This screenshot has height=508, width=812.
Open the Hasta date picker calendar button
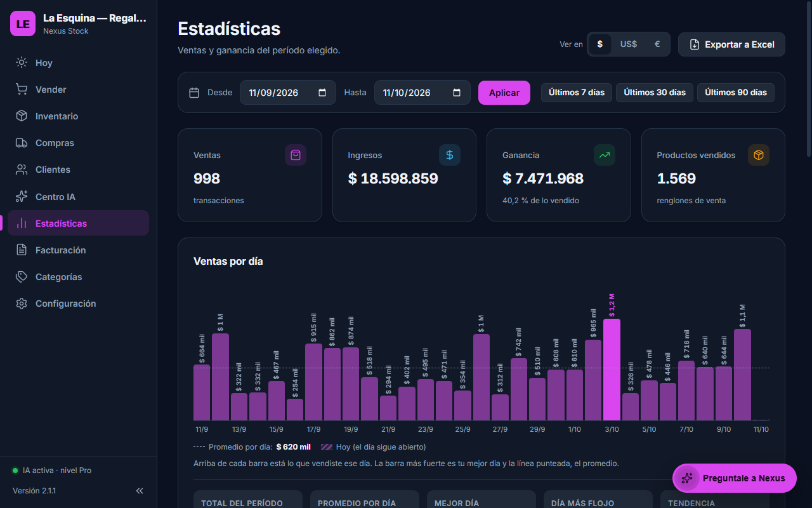coord(457,93)
